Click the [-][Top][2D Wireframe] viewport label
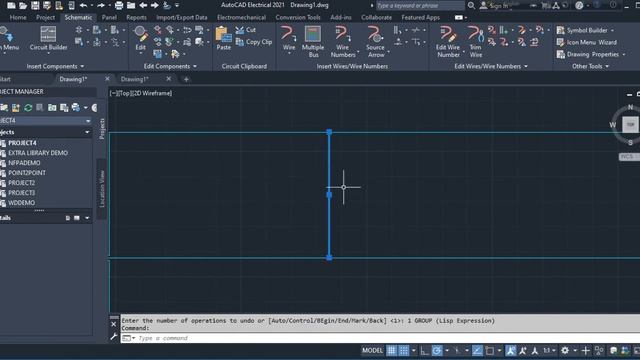Viewport: 640px width, 360px height. pos(141,93)
